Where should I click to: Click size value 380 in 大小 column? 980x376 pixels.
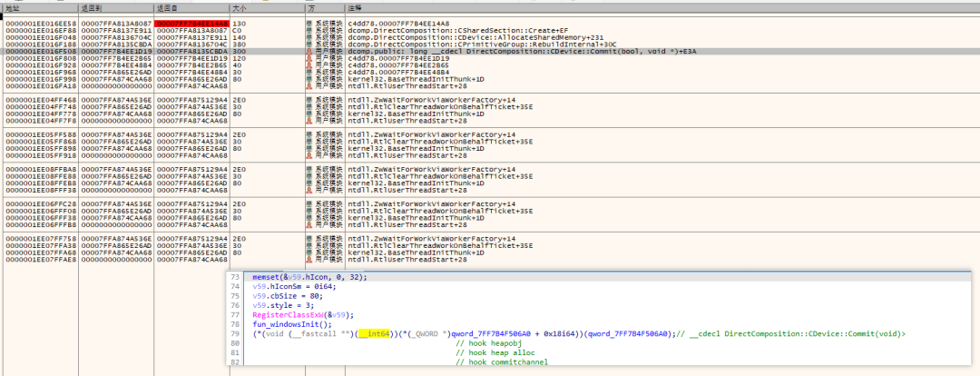pyautogui.click(x=239, y=44)
